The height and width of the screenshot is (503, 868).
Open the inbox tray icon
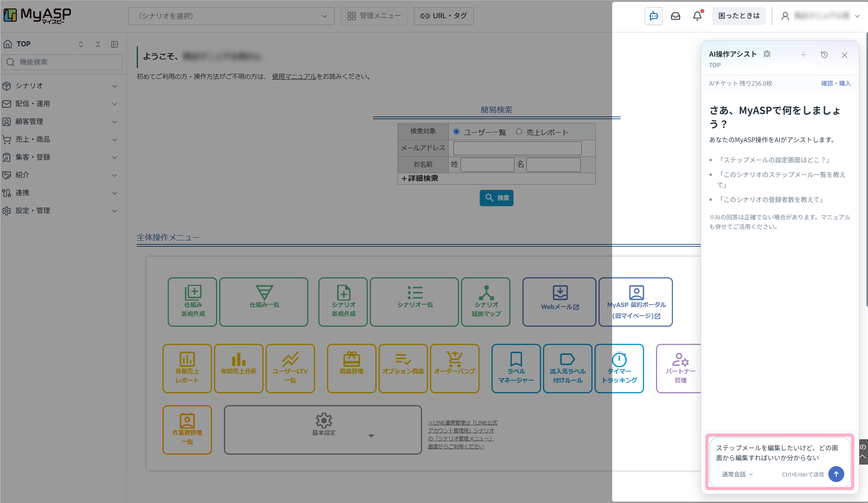(x=675, y=16)
